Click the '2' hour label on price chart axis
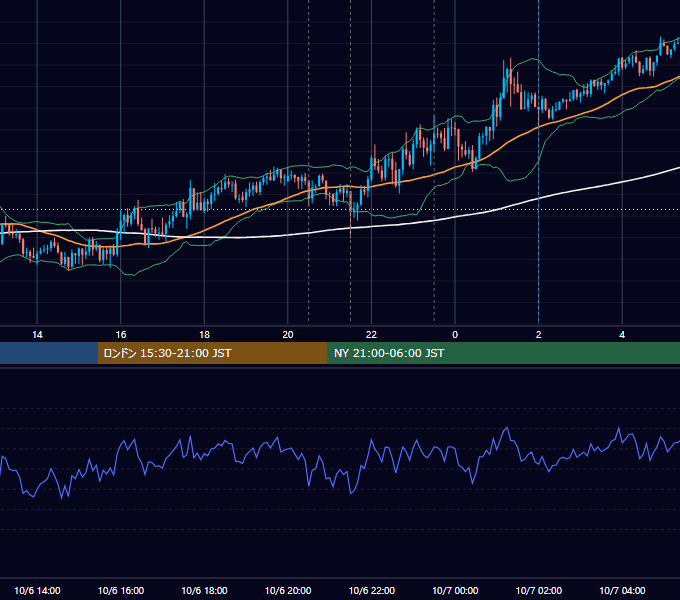 click(x=539, y=335)
